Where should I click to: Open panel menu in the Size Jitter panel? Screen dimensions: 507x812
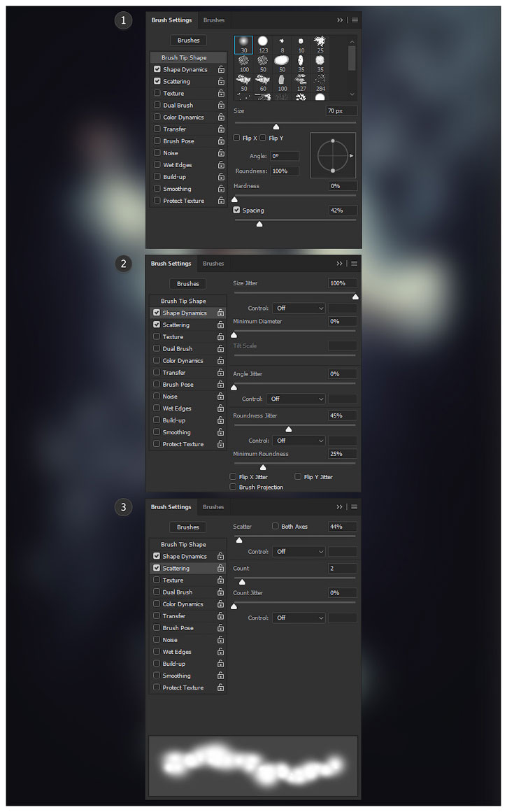(x=355, y=264)
